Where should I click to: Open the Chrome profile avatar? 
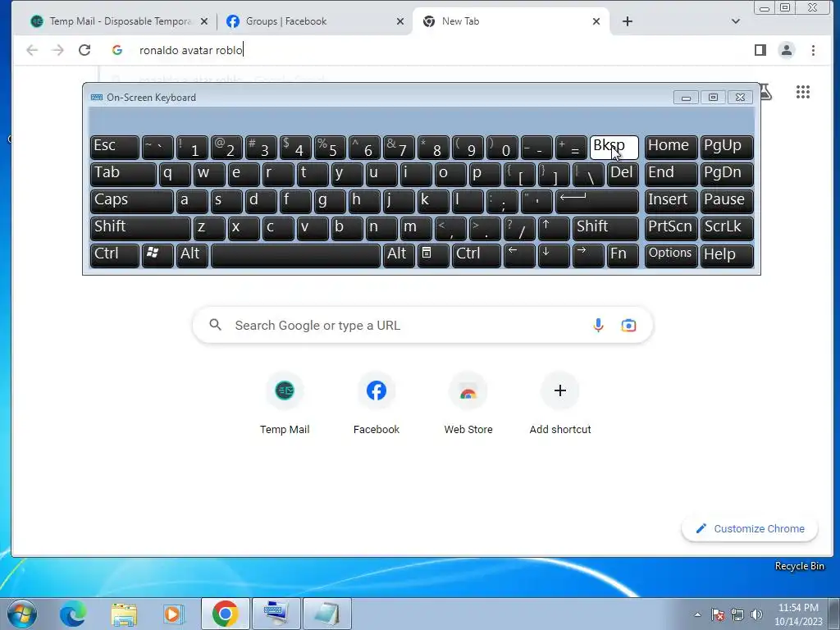pyautogui.click(x=787, y=50)
